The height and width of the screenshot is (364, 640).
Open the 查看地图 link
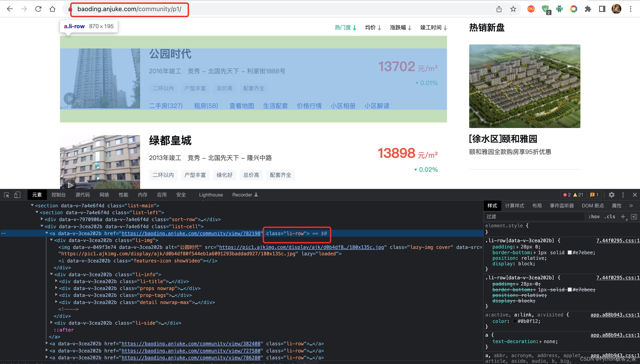pos(242,106)
